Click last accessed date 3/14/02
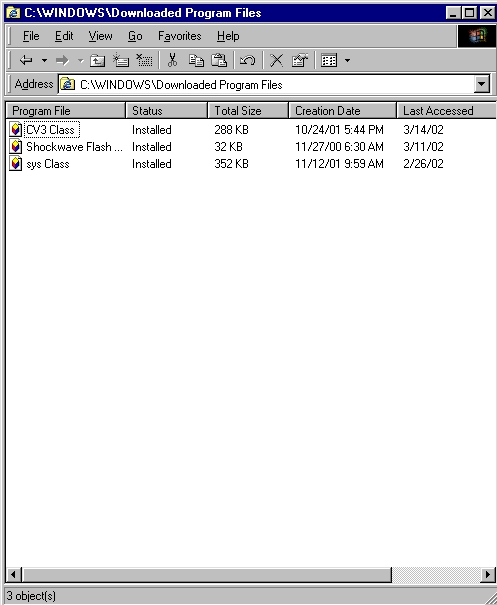497x605 pixels. point(423,130)
